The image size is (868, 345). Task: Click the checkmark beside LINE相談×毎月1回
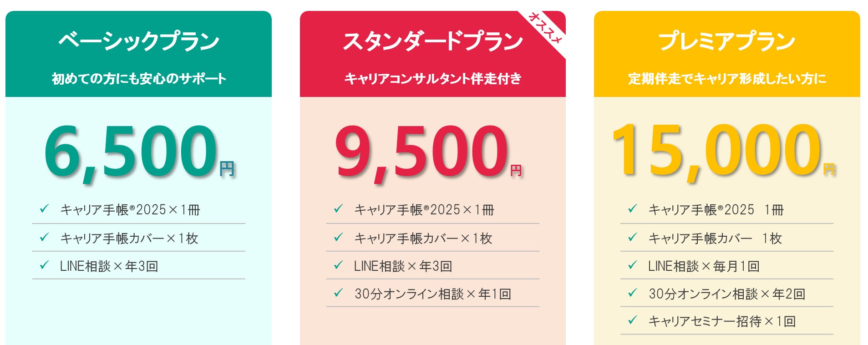click(632, 265)
